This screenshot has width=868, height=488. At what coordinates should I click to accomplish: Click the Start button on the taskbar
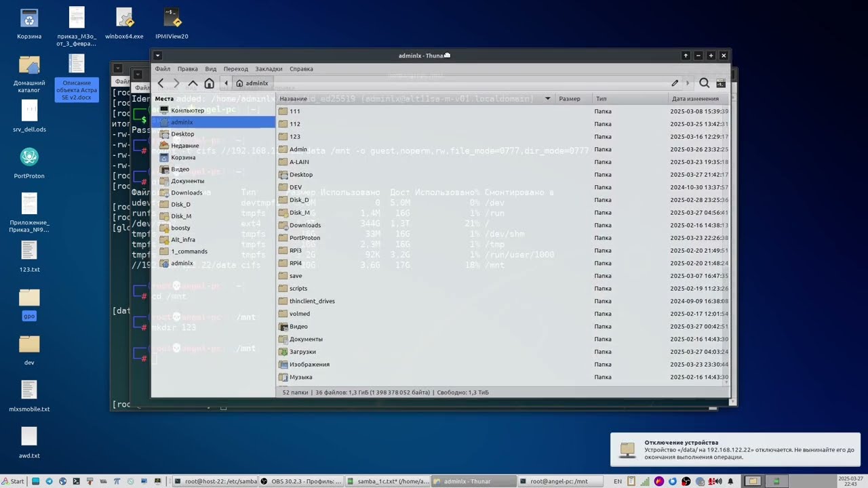[x=13, y=481]
